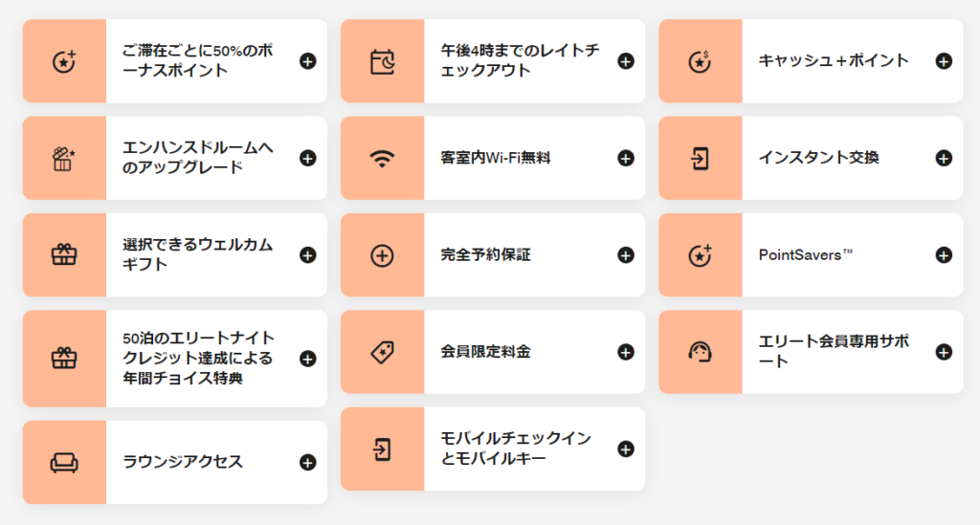Click the instant redemption arrow icon

pyautogui.click(x=700, y=159)
